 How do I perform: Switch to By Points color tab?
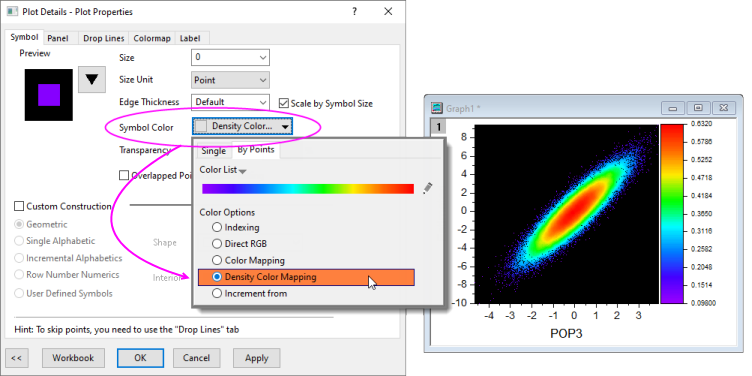click(256, 150)
